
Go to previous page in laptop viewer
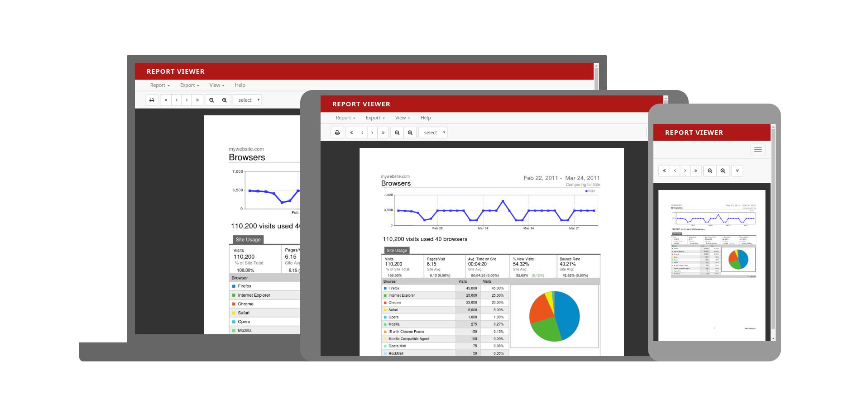click(x=177, y=100)
